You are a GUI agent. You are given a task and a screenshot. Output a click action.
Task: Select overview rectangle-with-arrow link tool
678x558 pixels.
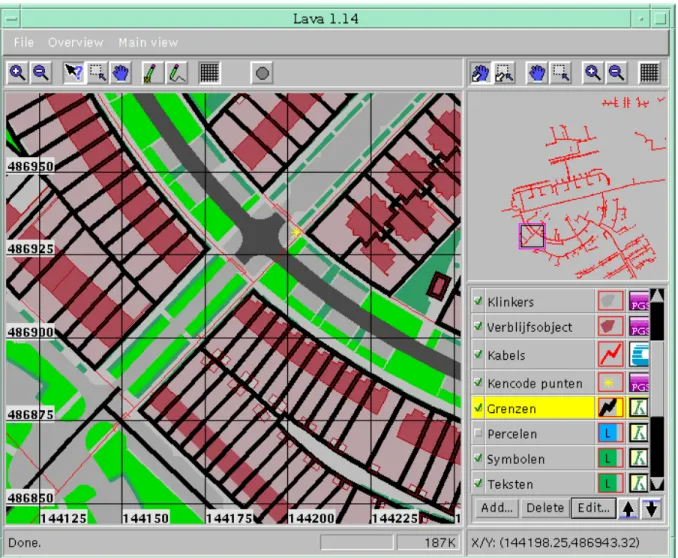(x=504, y=73)
